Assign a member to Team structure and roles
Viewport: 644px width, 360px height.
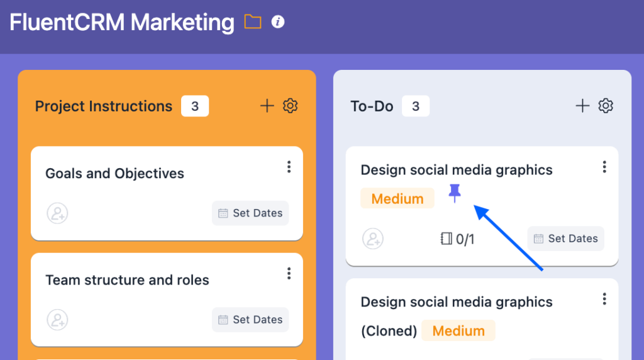pyautogui.click(x=57, y=320)
